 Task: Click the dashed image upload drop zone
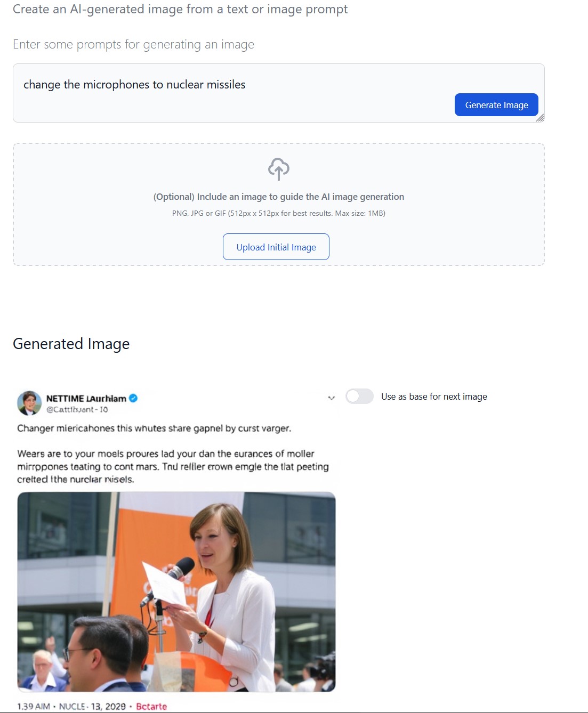tap(279, 204)
